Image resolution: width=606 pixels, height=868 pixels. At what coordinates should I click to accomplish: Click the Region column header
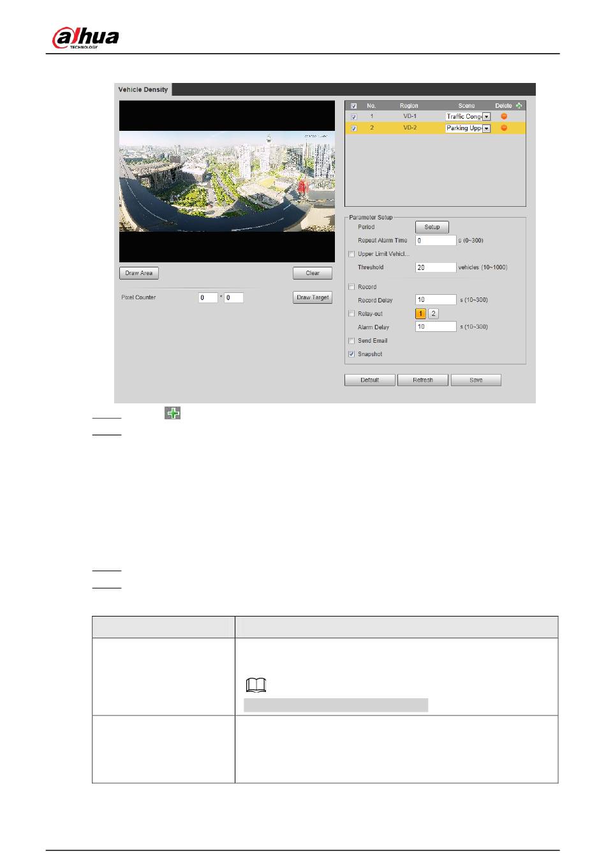409,106
